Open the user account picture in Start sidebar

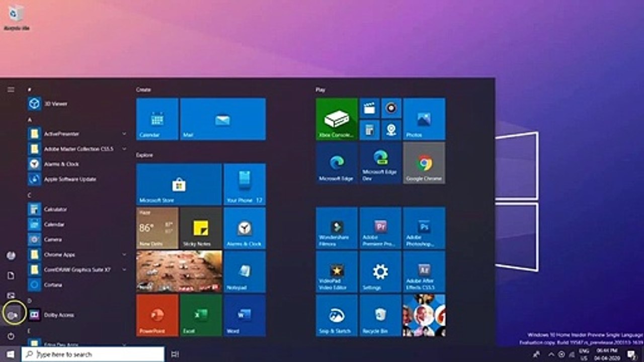[11, 255]
